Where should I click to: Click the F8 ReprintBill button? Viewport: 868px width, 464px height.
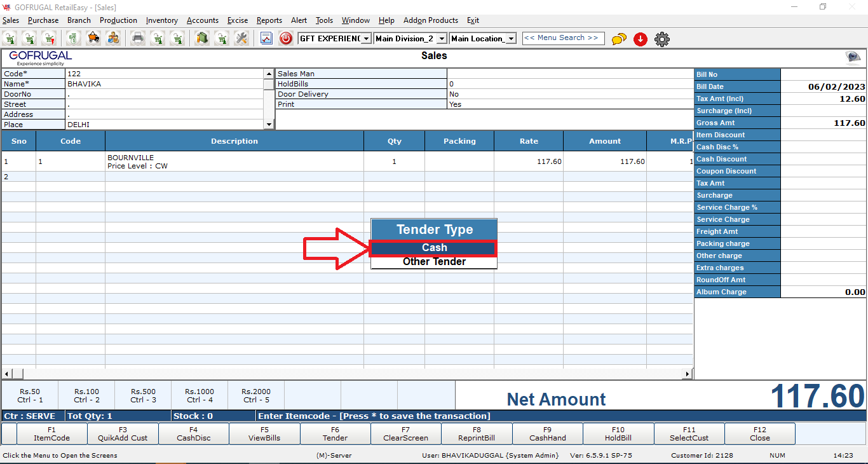pyautogui.click(x=477, y=434)
